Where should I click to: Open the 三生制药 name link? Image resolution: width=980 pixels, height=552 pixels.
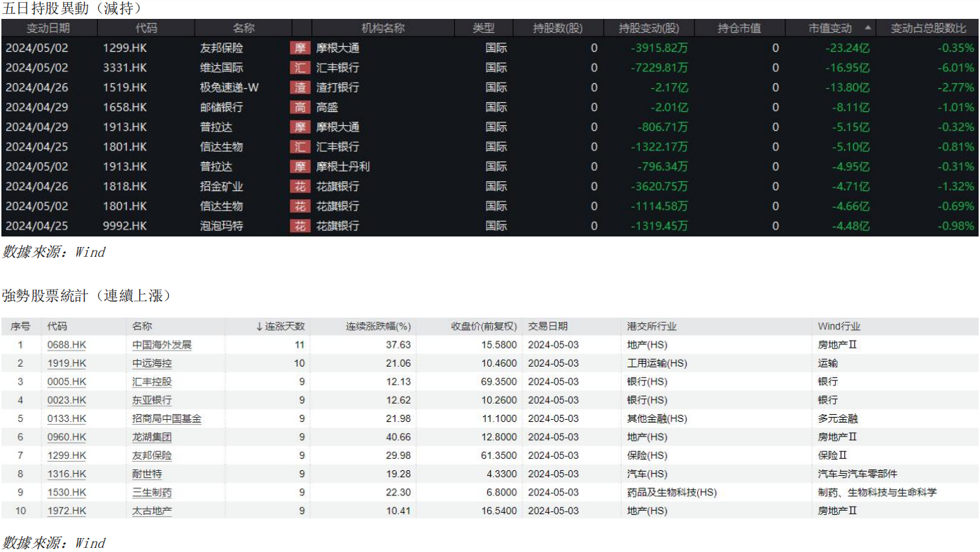(152, 493)
